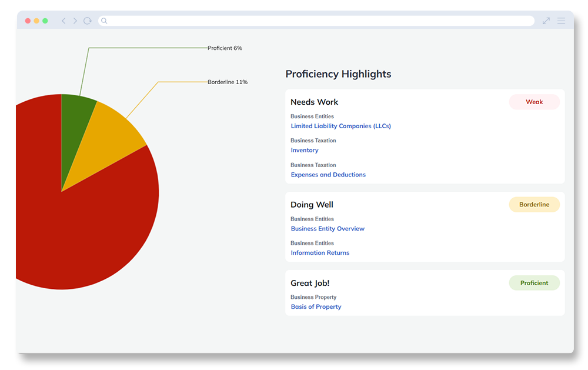
Task: Click the browser forward arrow
Action: coord(75,21)
